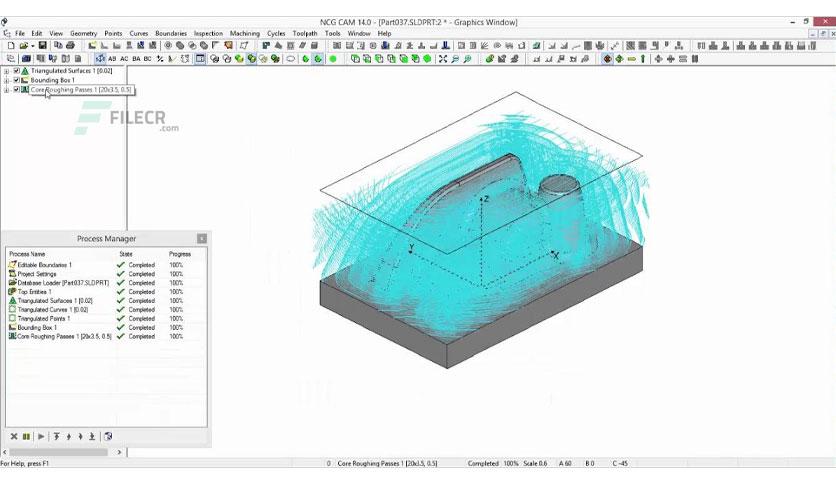836x484 pixels.
Task: Click the solid green circle toolbar icon
Action: (x=333, y=59)
